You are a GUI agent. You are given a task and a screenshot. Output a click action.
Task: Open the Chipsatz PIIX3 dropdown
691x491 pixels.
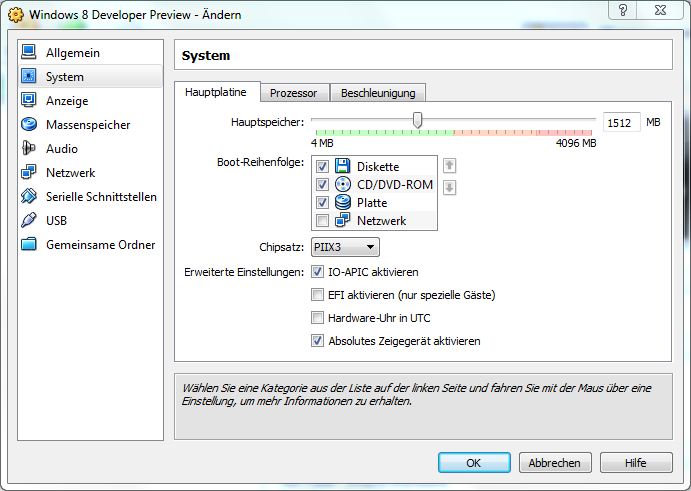pyautogui.click(x=345, y=247)
